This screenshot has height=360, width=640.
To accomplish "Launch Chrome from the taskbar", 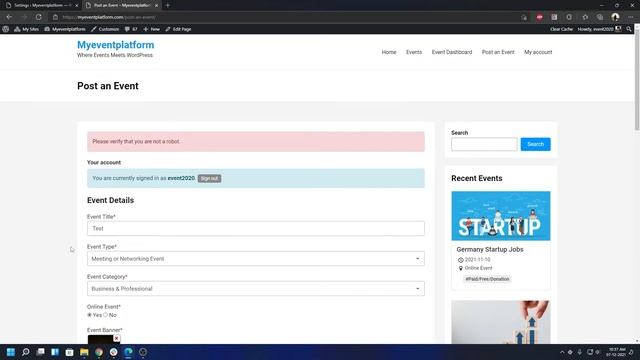I will pyautogui.click(x=99, y=352).
